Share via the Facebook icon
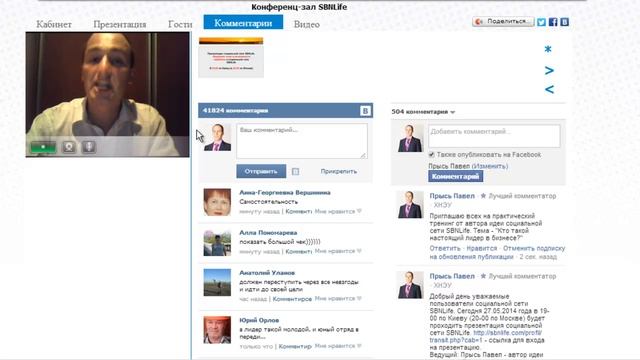 (553, 22)
